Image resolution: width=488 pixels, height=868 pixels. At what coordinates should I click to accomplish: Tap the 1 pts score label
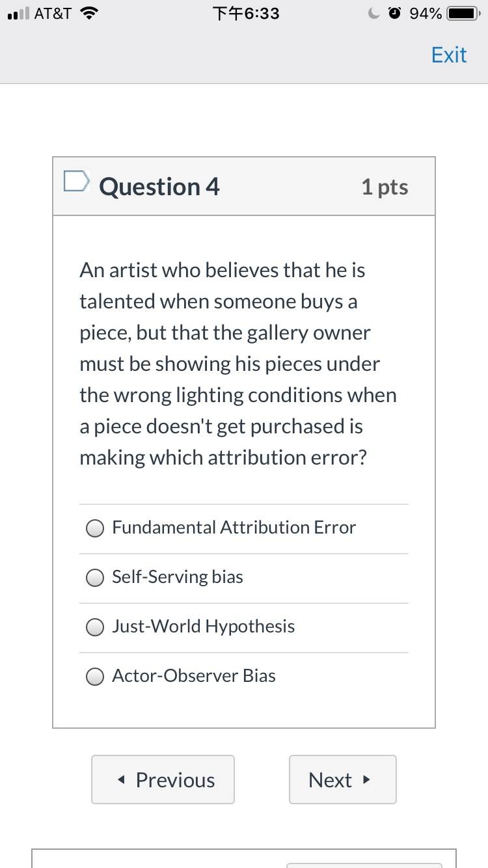click(x=385, y=187)
